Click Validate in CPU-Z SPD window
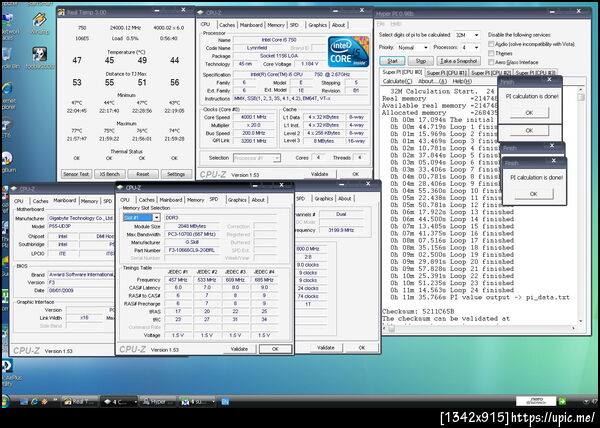600x428 pixels. pos(239,349)
